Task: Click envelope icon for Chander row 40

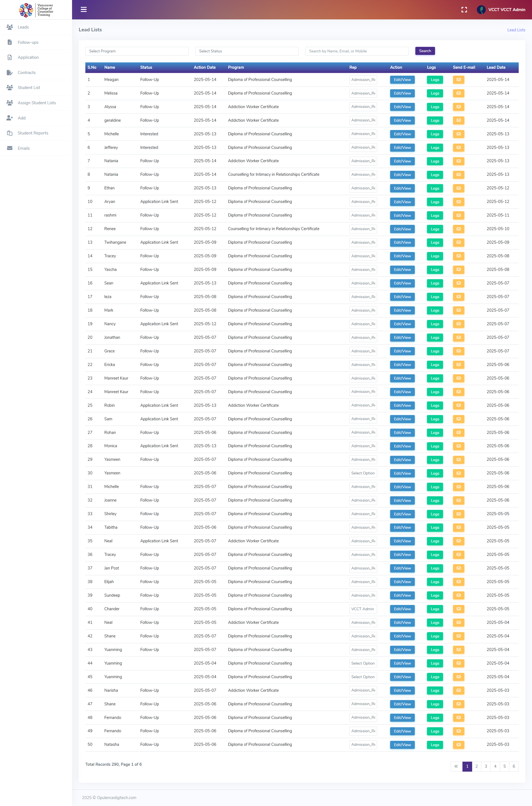Action: [458, 609]
